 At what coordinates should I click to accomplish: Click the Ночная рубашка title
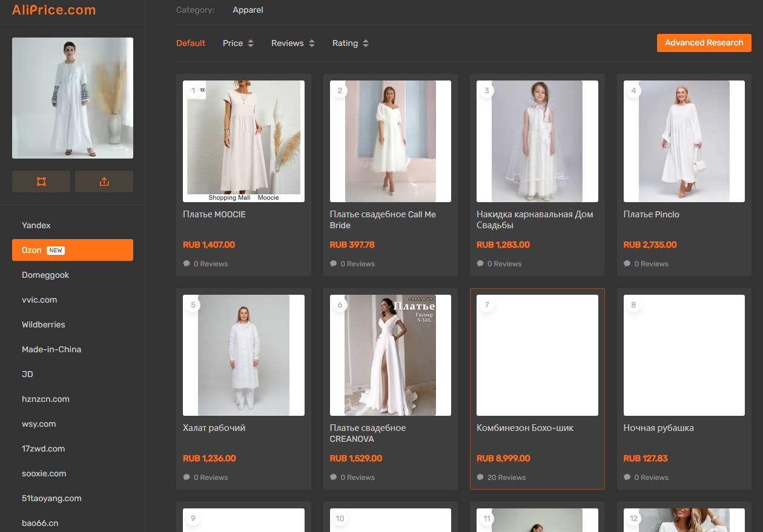(x=659, y=428)
